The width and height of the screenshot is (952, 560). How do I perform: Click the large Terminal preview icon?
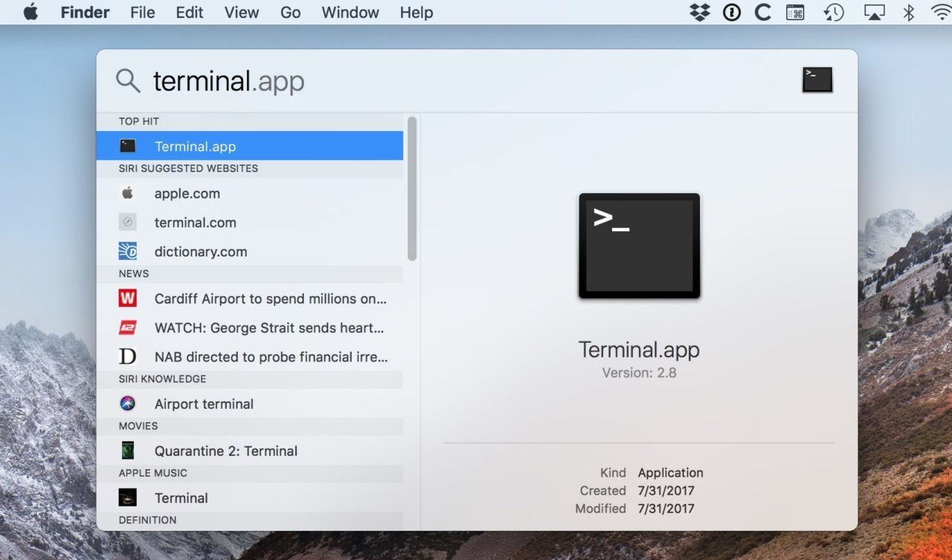640,246
